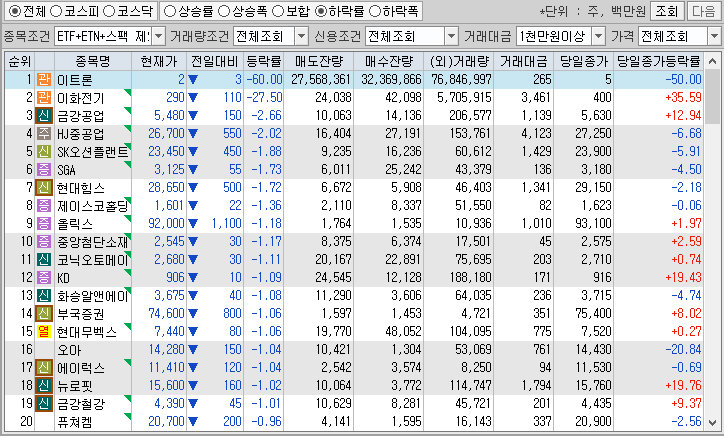Select the 하락폭 sort radio button
This screenshot has height=436, width=724.
(x=374, y=11)
